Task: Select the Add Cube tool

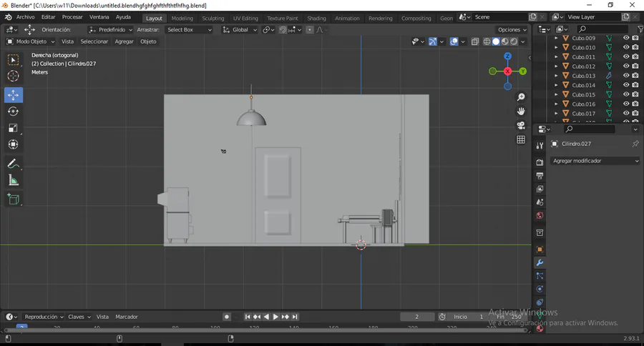Action: 13,199
